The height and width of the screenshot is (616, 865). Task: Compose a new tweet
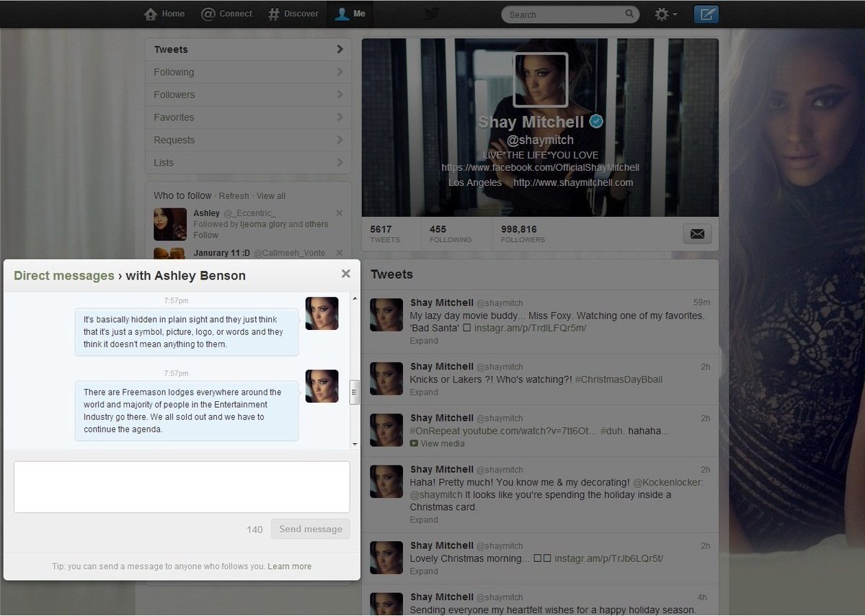(706, 14)
